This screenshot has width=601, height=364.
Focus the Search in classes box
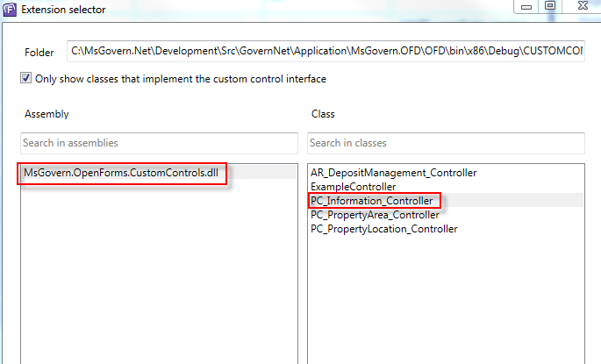click(x=446, y=143)
